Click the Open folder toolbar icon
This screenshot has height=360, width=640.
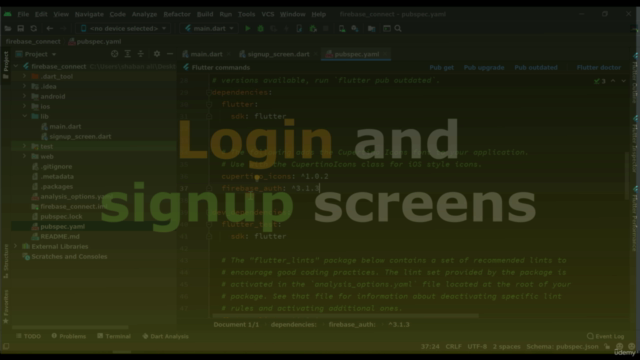[8, 28]
